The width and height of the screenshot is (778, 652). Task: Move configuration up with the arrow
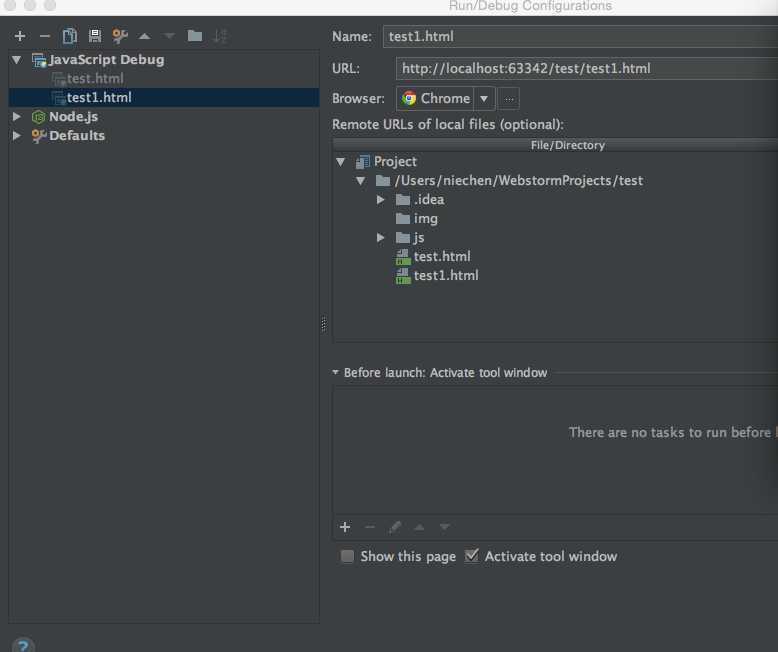[x=144, y=36]
